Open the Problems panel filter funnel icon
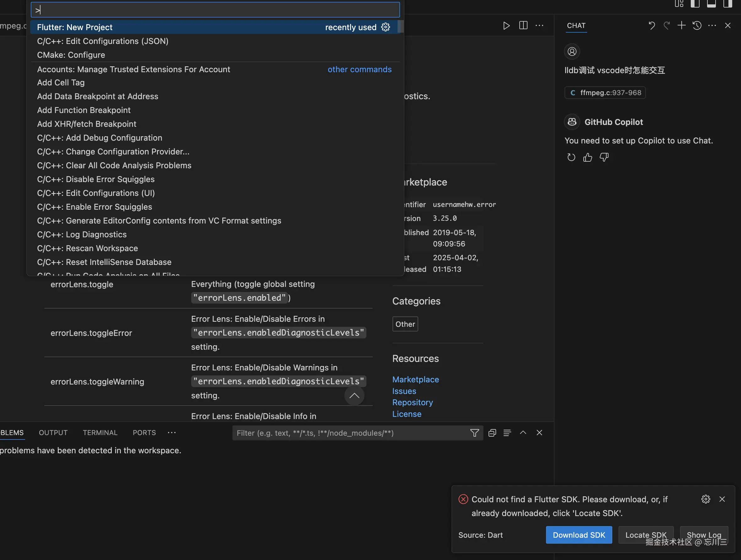The width and height of the screenshot is (741, 560). tap(474, 433)
